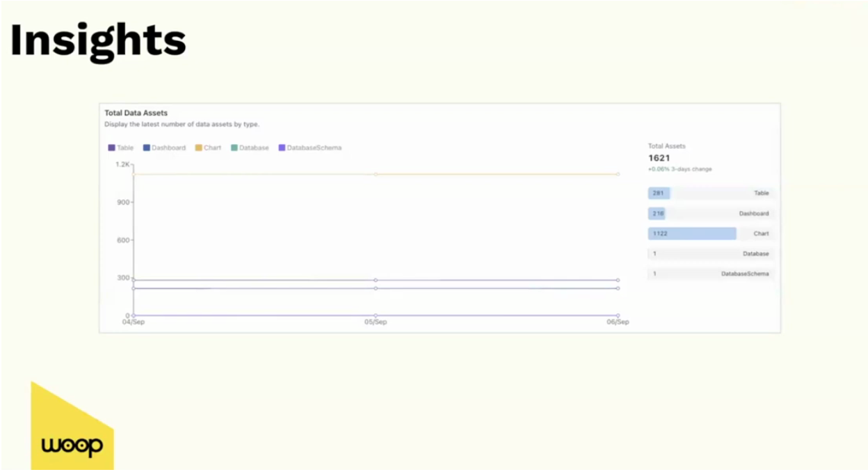Click the Dashboard legend color square
868x472 pixels.
tap(147, 148)
